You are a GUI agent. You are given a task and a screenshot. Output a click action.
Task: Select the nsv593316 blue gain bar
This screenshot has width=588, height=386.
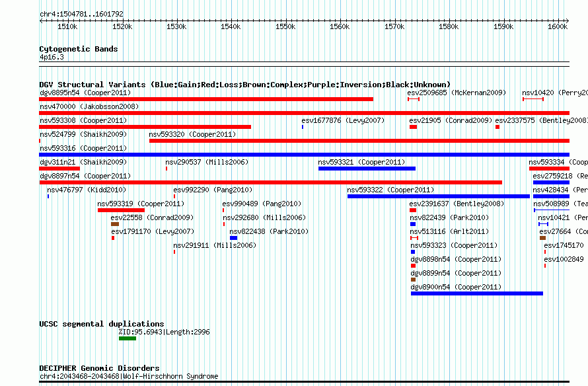(304, 155)
